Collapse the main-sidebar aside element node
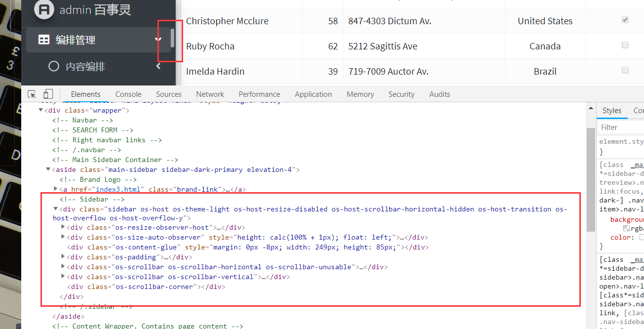 [x=48, y=169]
